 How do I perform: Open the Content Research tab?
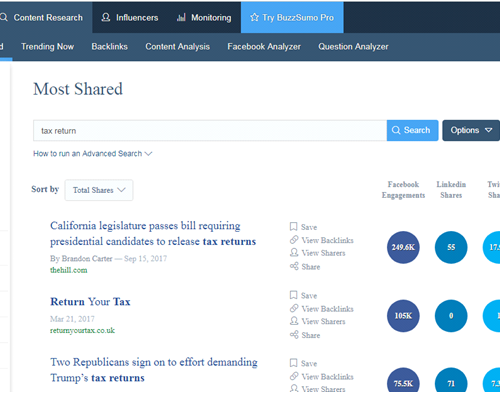click(45, 17)
